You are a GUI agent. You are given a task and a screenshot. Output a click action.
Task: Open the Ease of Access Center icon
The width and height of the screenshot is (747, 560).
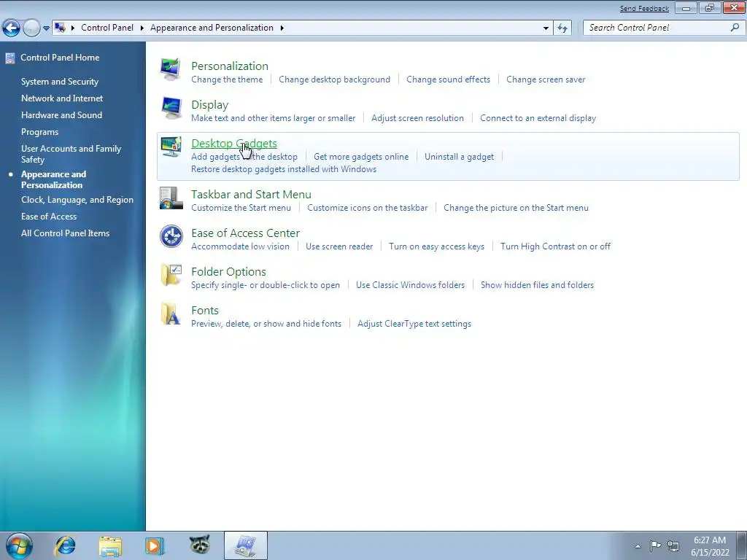point(171,236)
